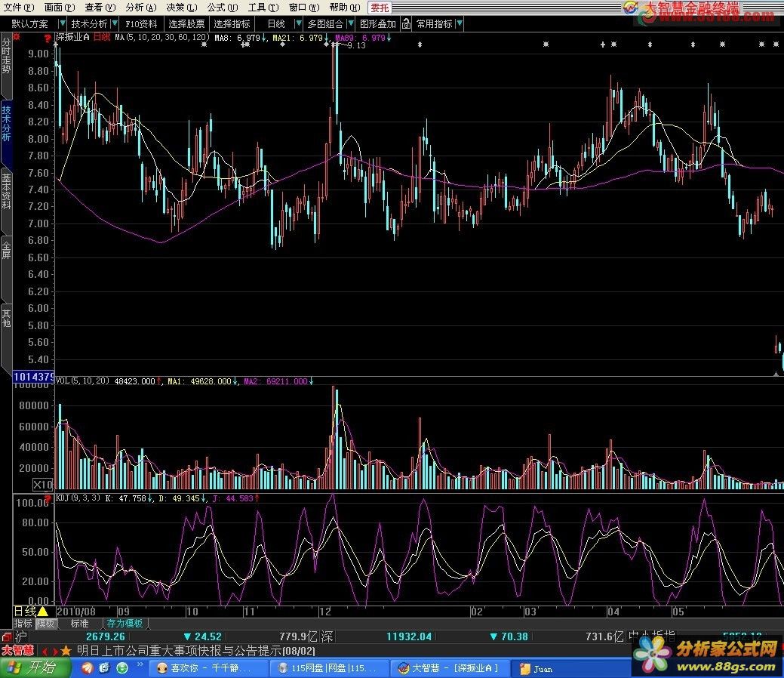The height and width of the screenshot is (678, 784).
Task: Open the 决策(L) menu
Action: coord(182,8)
